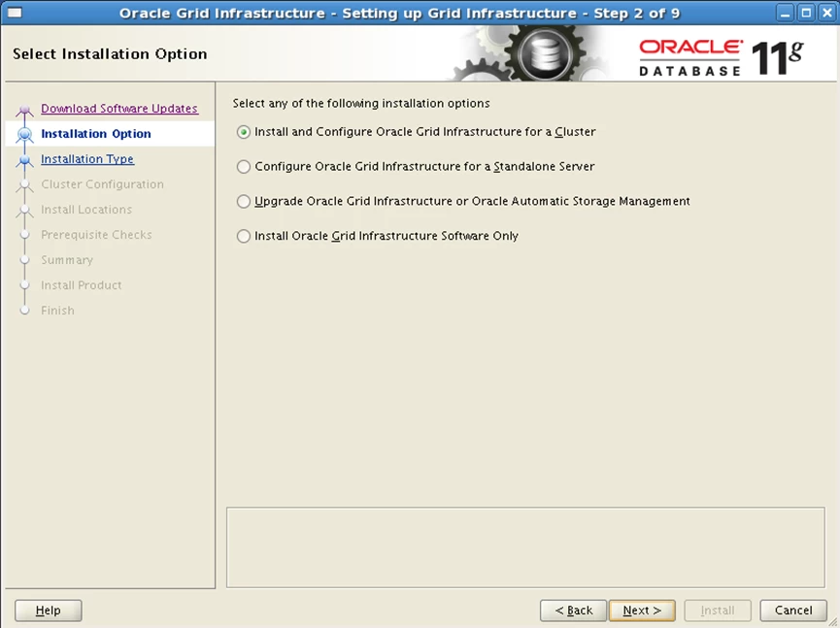
Task: Click the Install Product step marker dot
Action: 24,284
